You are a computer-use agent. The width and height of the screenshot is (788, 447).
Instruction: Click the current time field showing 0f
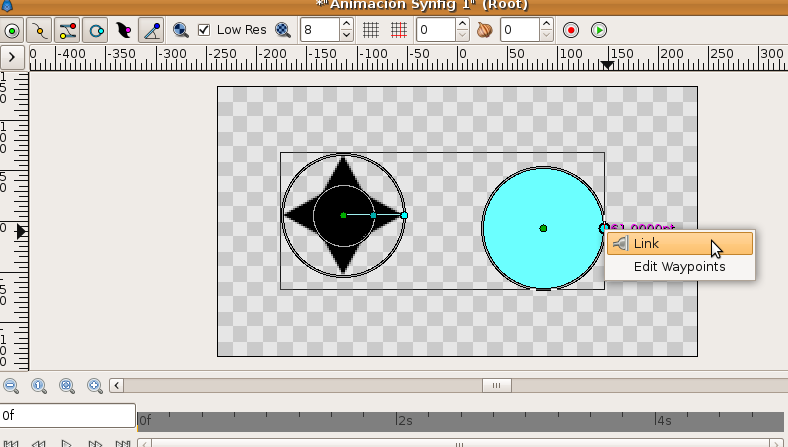[x=68, y=415]
